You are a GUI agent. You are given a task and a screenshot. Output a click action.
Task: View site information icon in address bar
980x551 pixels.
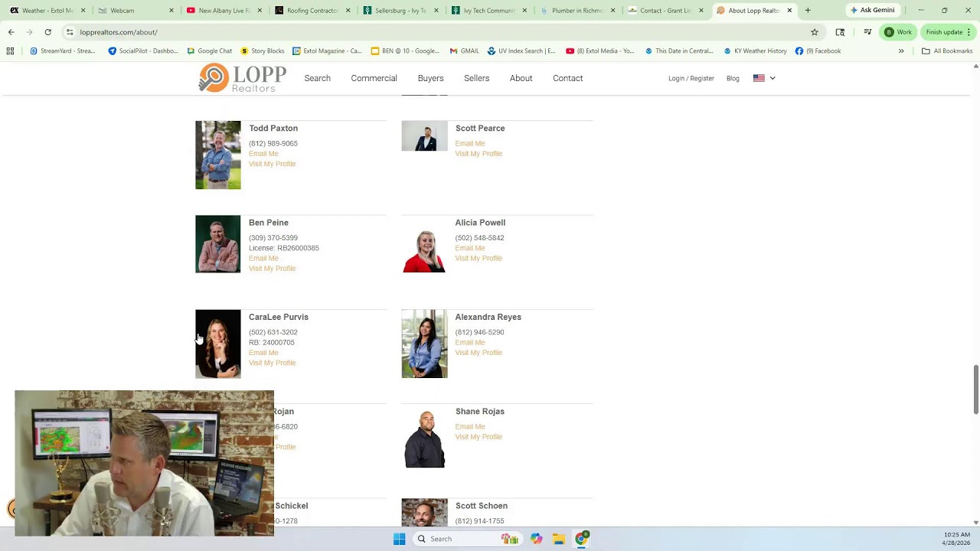(70, 32)
